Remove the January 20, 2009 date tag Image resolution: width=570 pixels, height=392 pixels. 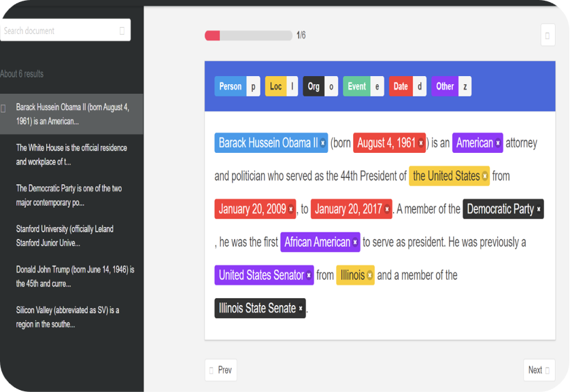291,209
